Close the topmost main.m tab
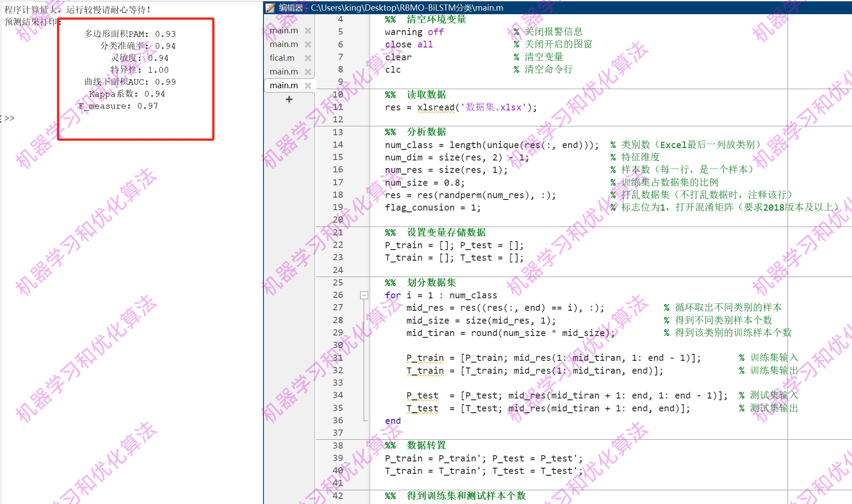This screenshot has height=504, width=852. point(308,30)
